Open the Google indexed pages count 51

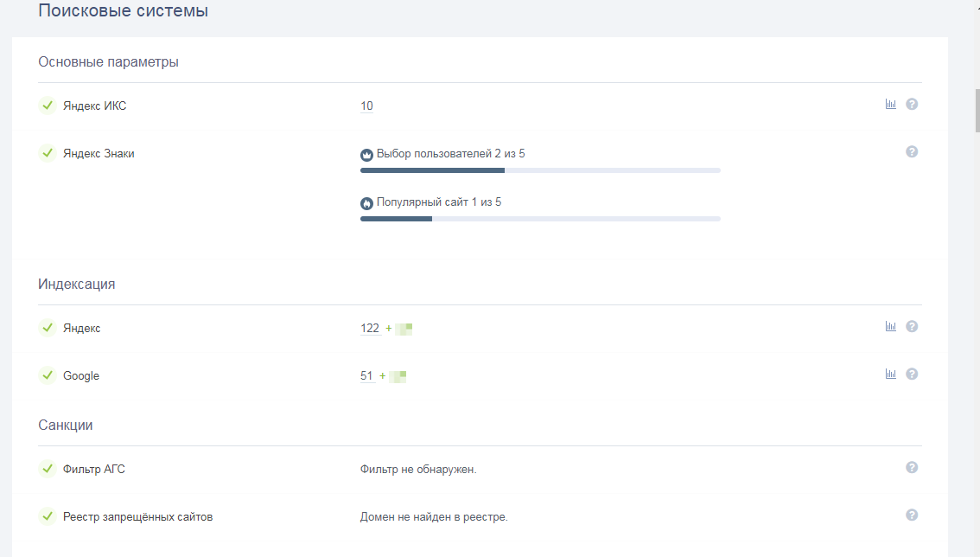click(366, 376)
